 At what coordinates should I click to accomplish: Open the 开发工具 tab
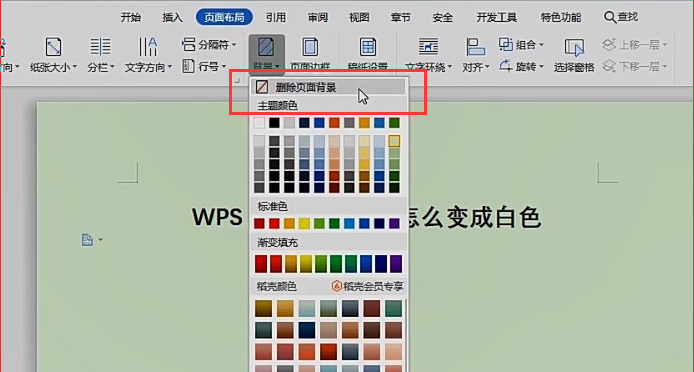[x=497, y=17]
